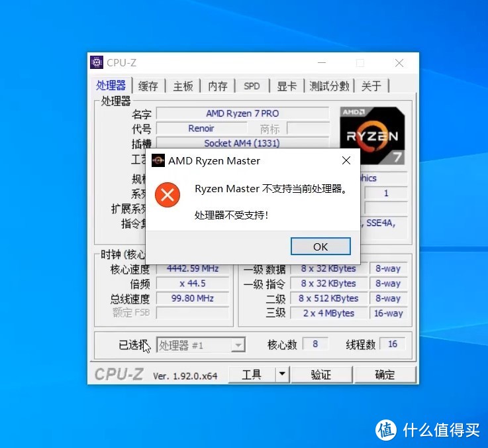
Task: Open the SPD tab
Action: (x=252, y=86)
